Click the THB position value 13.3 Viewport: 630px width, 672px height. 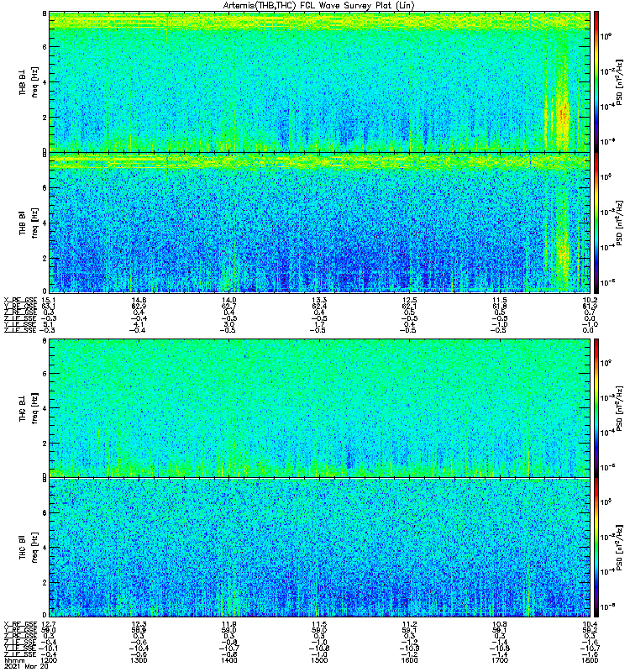point(319,300)
